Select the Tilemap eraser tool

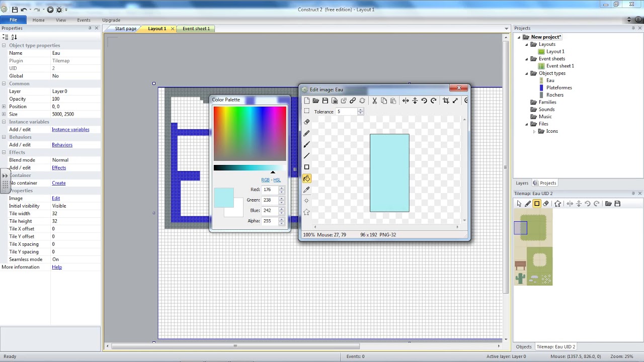pos(546,204)
